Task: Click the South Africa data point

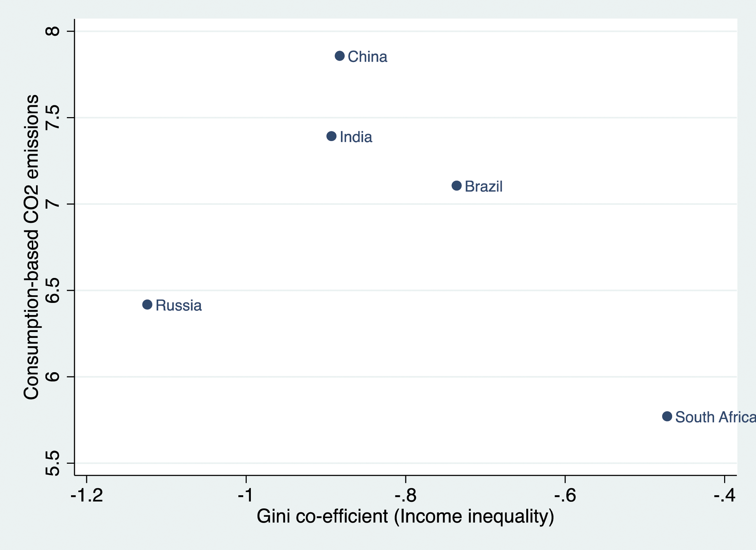Action: tap(667, 416)
